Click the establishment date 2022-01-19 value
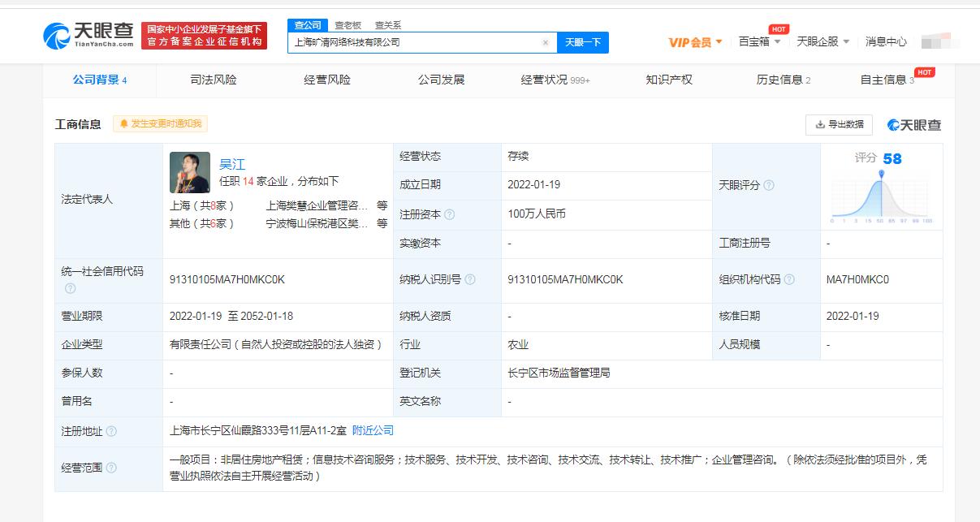The image size is (980, 522). click(534, 184)
